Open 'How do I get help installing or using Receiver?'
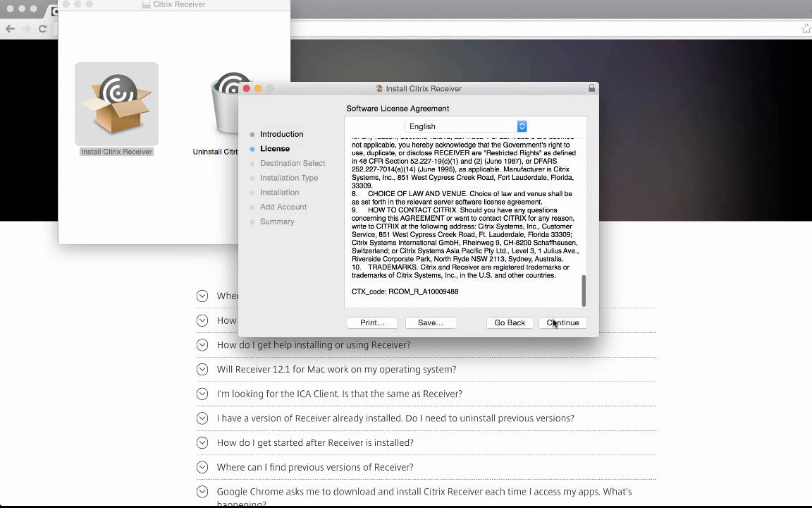 [x=313, y=345]
